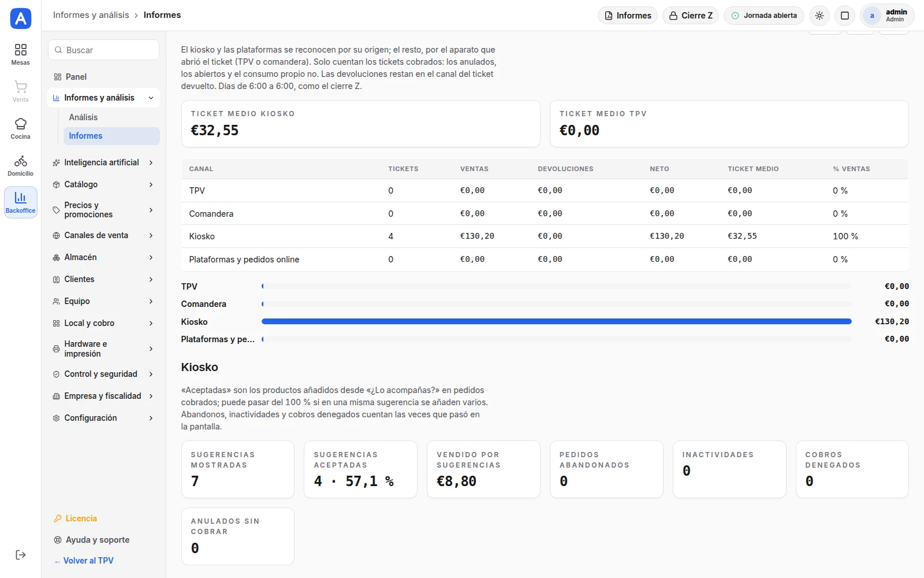The width and height of the screenshot is (924, 578).
Task: Open the Venta cart icon
Action: 21,87
